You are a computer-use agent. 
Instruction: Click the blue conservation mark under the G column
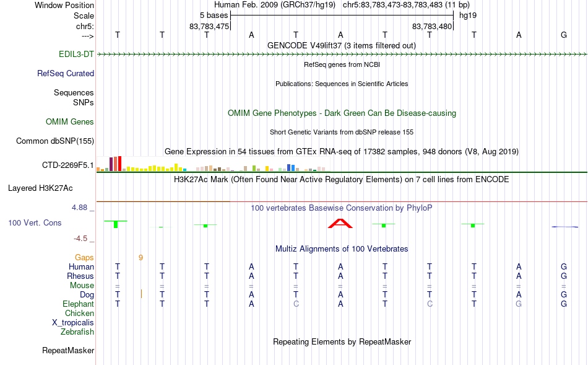point(564,227)
